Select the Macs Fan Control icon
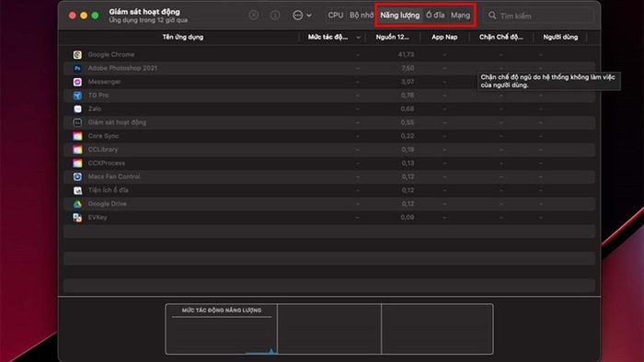644x362 pixels. pyautogui.click(x=77, y=176)
